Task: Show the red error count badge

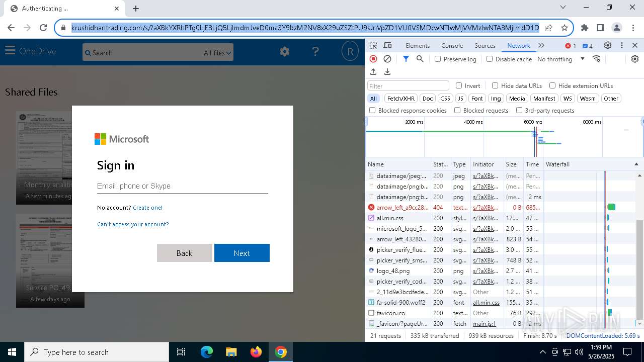Action: [x=571, y=46]
